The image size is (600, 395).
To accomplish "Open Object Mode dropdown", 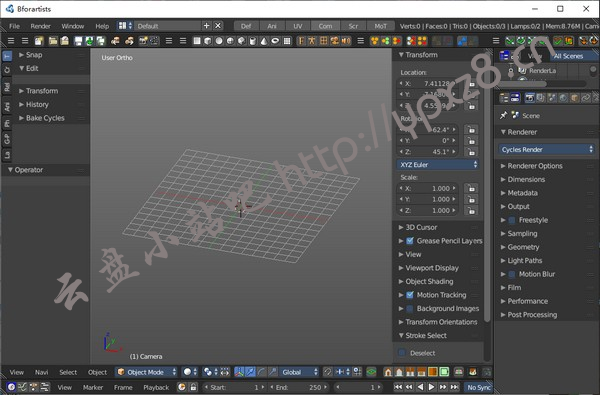I will [x=146, y=372].
